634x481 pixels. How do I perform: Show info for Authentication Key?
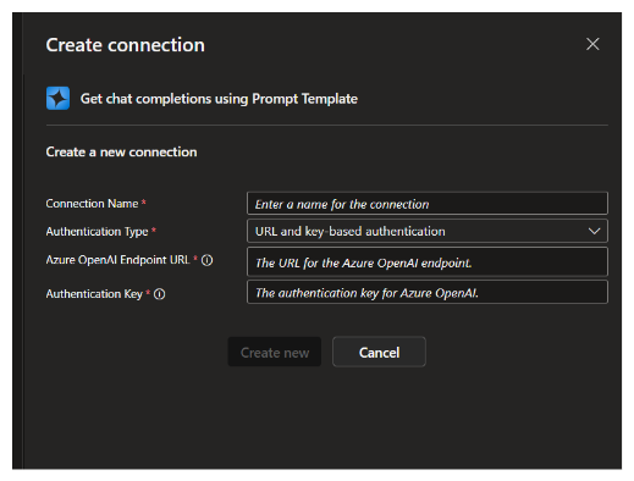point(159,294)
